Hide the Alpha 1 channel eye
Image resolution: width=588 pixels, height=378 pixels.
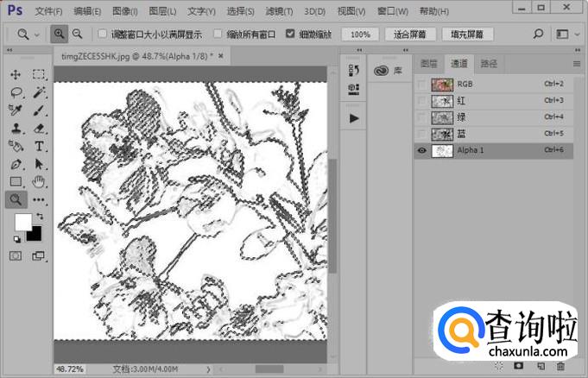tap(420, 149)
